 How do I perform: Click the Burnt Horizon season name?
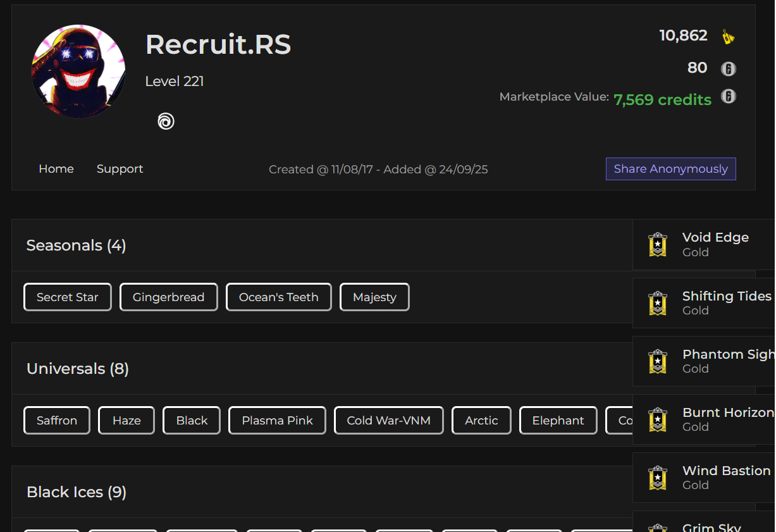(728, 412)
